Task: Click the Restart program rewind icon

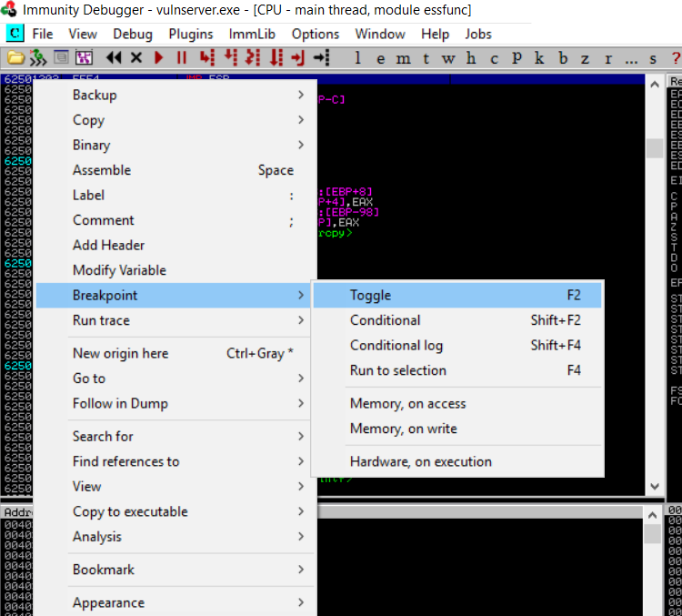Action: (x=114, y=57)
